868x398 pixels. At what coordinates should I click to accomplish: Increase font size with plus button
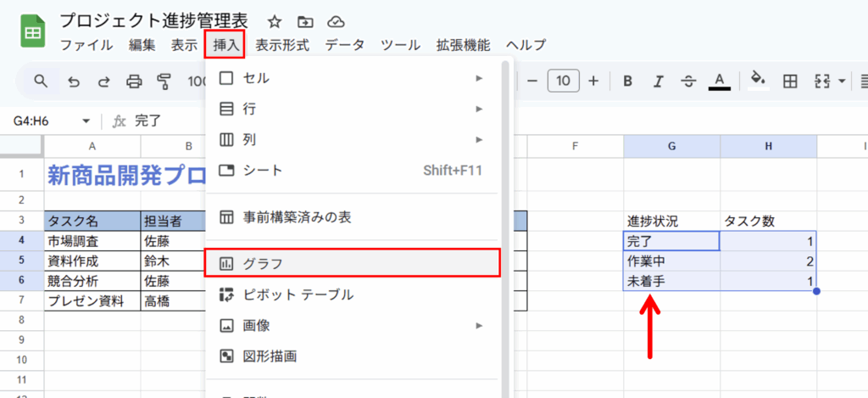tap(593, 81)
